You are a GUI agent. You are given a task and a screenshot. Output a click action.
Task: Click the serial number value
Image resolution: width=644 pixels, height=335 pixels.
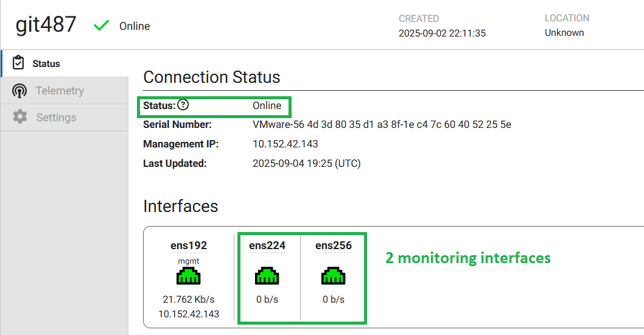coord(382,125)
